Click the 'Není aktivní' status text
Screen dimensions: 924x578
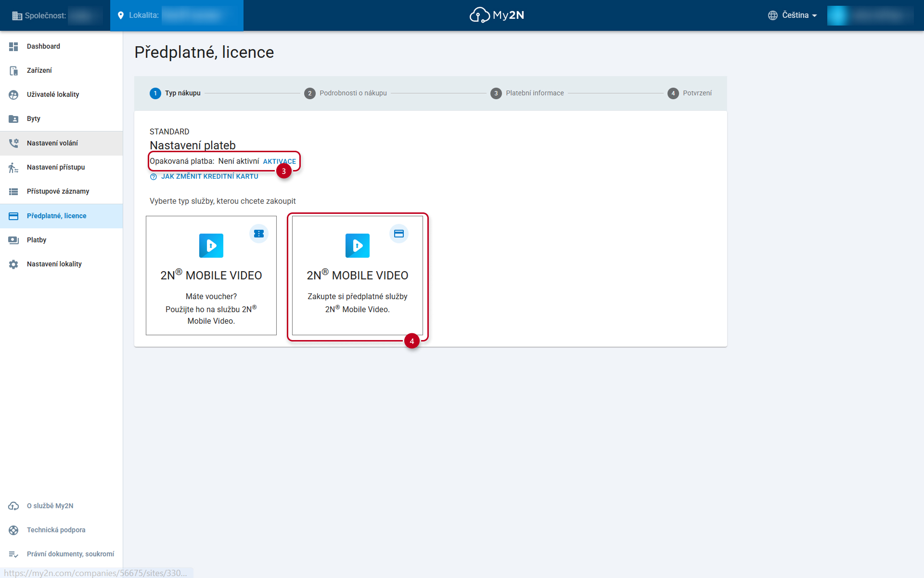pyautogui.click(x=239, y=161)
